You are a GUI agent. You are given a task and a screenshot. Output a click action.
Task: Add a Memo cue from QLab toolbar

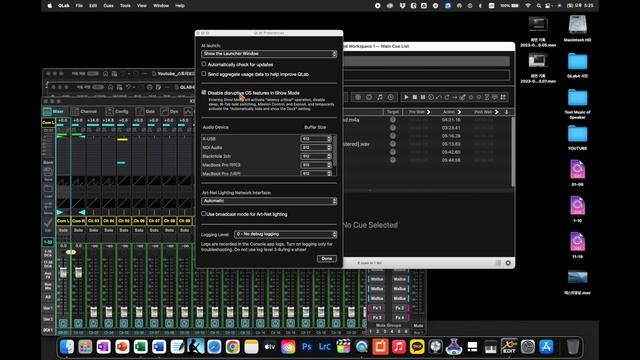pos(495,97)
